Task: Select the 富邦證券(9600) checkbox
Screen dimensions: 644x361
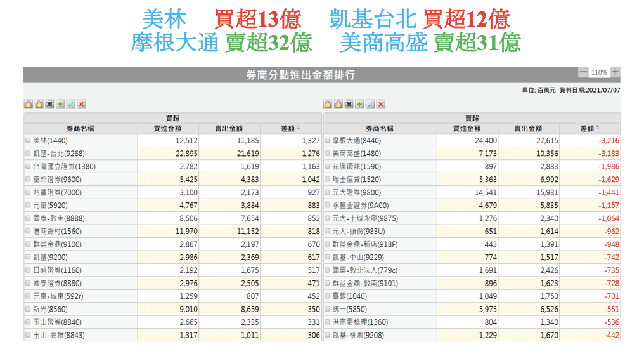Action: 28,180
